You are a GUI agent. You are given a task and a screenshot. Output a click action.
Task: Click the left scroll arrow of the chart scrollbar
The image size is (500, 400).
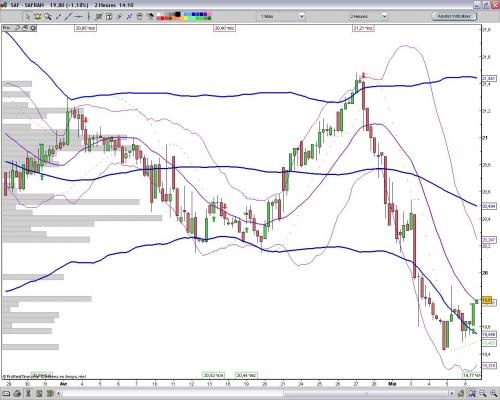pos(59,394)
